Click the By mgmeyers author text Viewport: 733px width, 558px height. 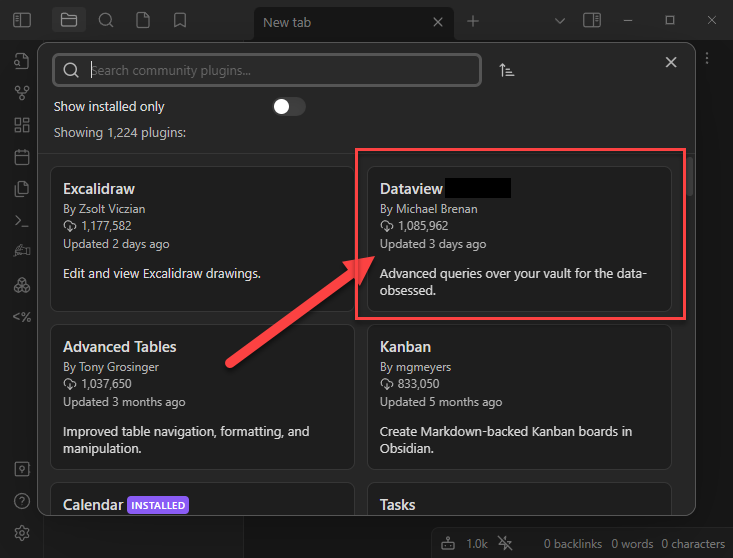415,367
